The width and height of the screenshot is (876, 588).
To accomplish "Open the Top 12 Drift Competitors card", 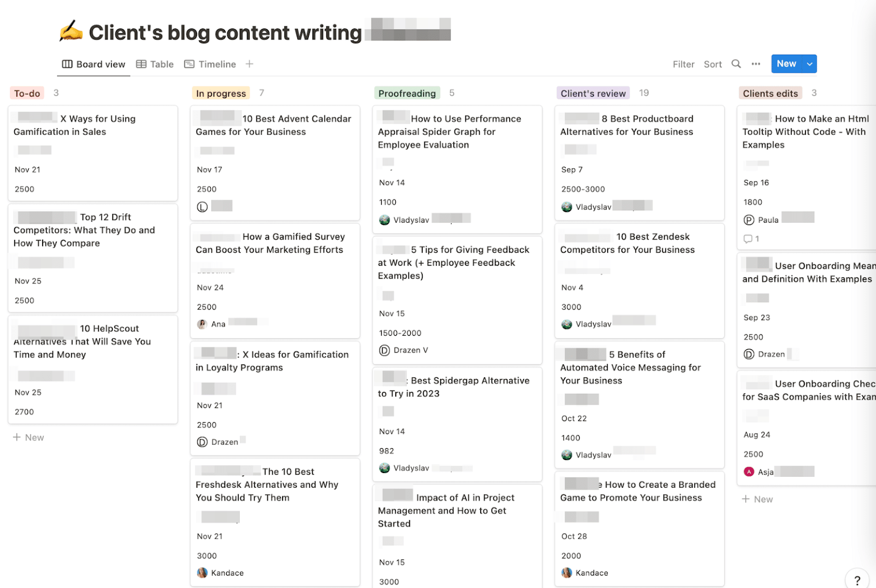I will coord(88,230).
